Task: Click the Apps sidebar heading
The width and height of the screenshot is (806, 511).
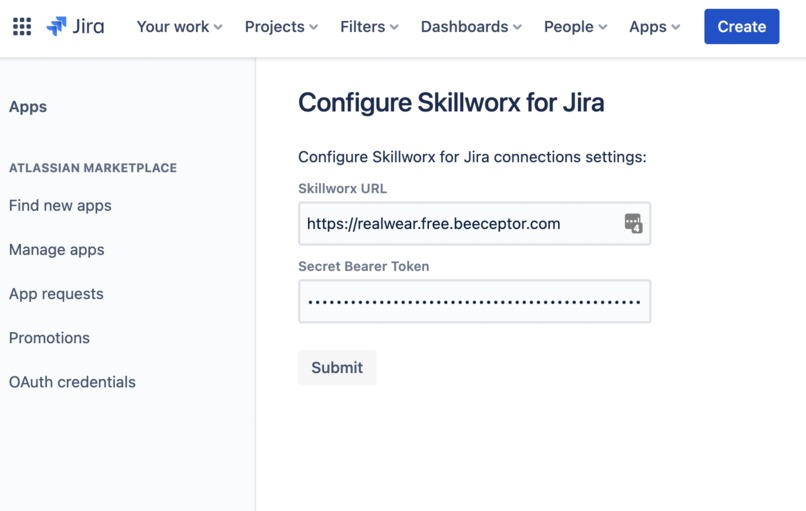Action: 28,107
